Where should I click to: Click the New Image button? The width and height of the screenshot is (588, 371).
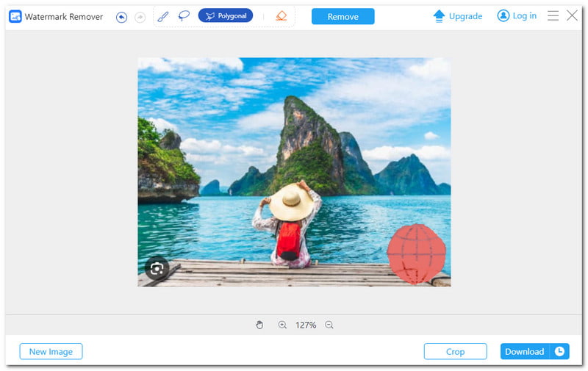click(51, 352)
